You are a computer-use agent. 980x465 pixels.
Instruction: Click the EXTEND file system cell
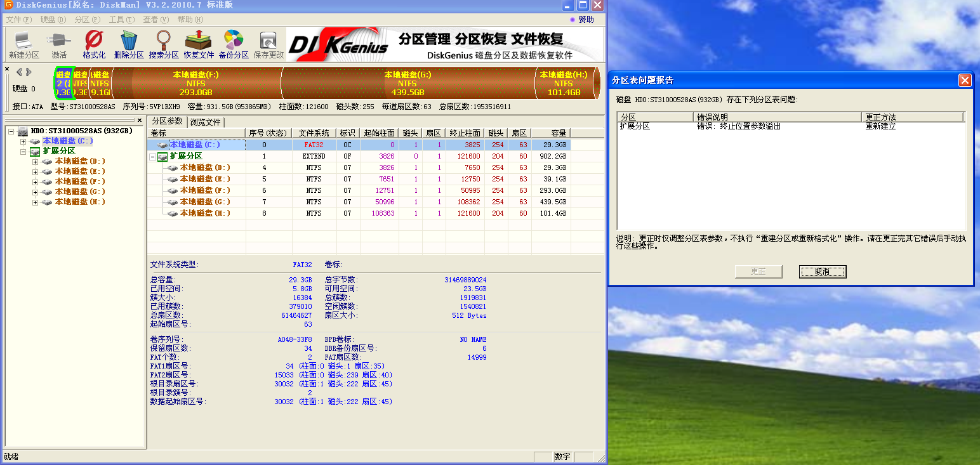[314, 156]
